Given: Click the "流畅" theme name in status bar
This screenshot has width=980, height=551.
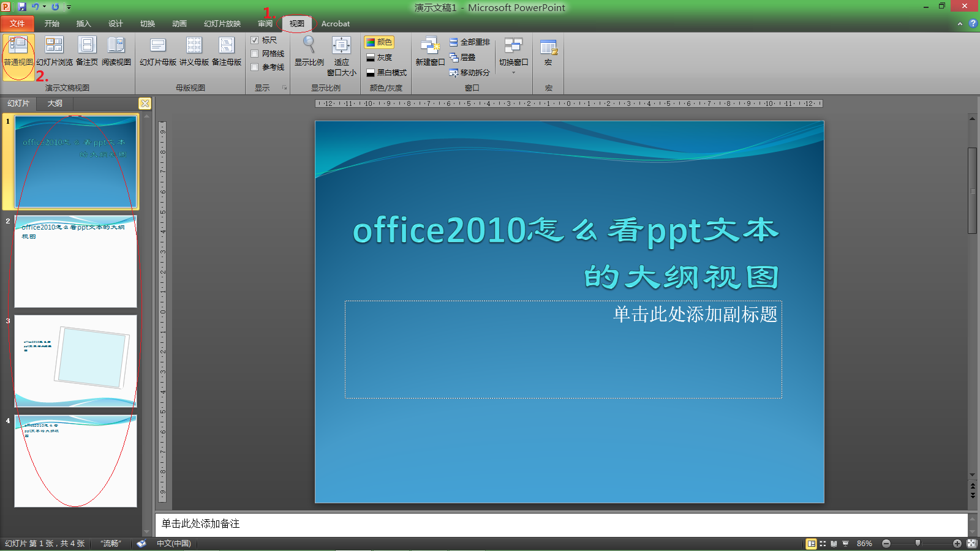Looking at the screenshot, I should (x=111, y=544).
